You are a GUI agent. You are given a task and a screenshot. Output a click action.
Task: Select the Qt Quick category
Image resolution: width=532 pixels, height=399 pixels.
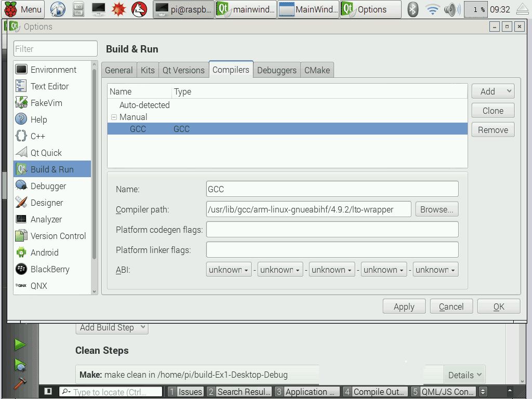(x=46, y=153)
